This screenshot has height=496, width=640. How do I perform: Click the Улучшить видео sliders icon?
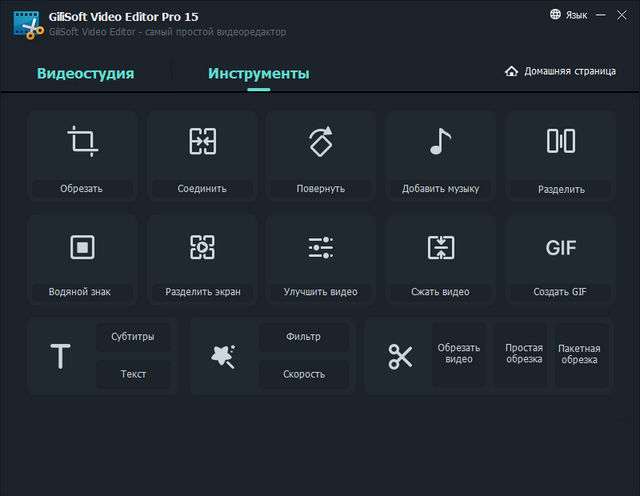[x=321, y=247]
